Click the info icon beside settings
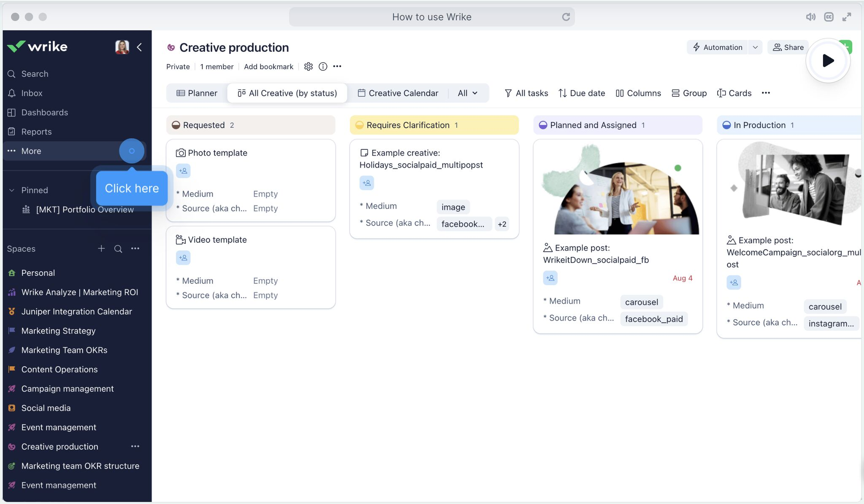This screenshot has height=504, width=864. coord(323,67)
